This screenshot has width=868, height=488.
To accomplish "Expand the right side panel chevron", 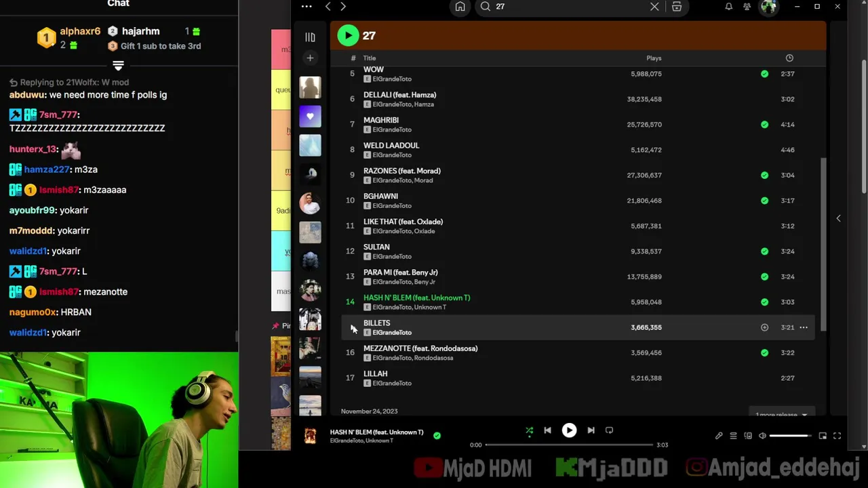I will [x=838, y=218].
